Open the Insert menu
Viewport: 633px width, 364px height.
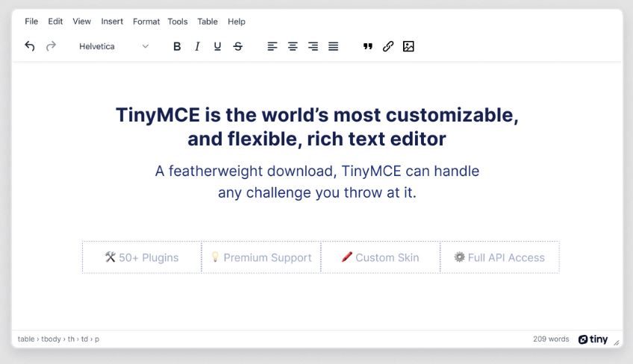[112, 22]
